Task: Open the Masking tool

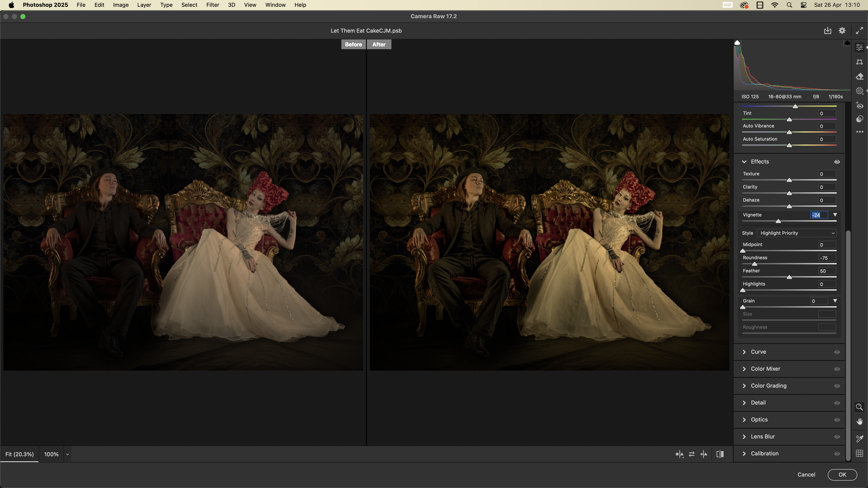Action: click(859, 91)
